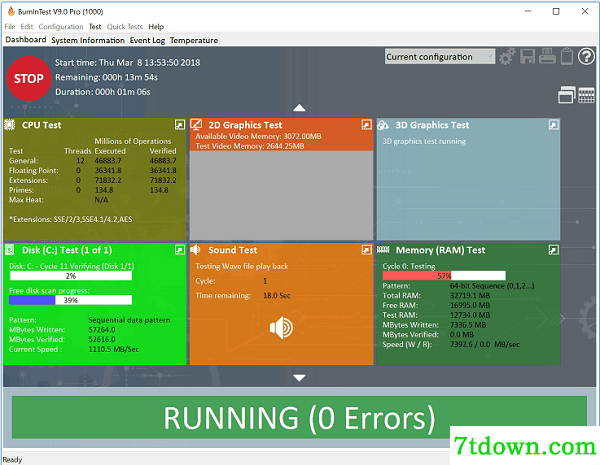Click the CPU chip icon in CPU Test
The image size is (600, 465).
[10, 125]
